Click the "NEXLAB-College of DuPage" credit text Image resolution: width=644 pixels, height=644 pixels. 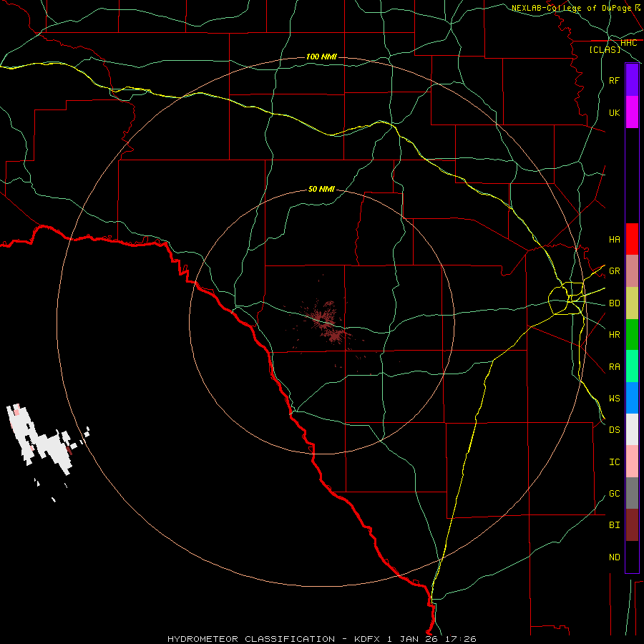(x=571, y=8)
